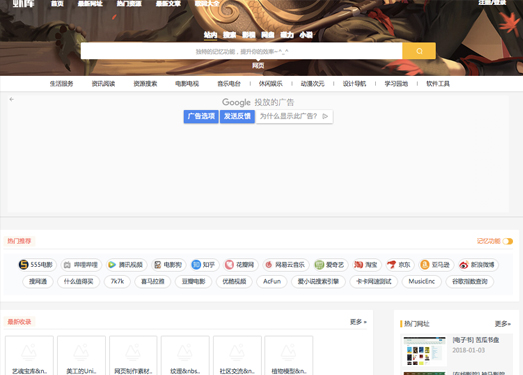Open the 社区交流 site card
The image size is (523, 375).
coord(237,355)
